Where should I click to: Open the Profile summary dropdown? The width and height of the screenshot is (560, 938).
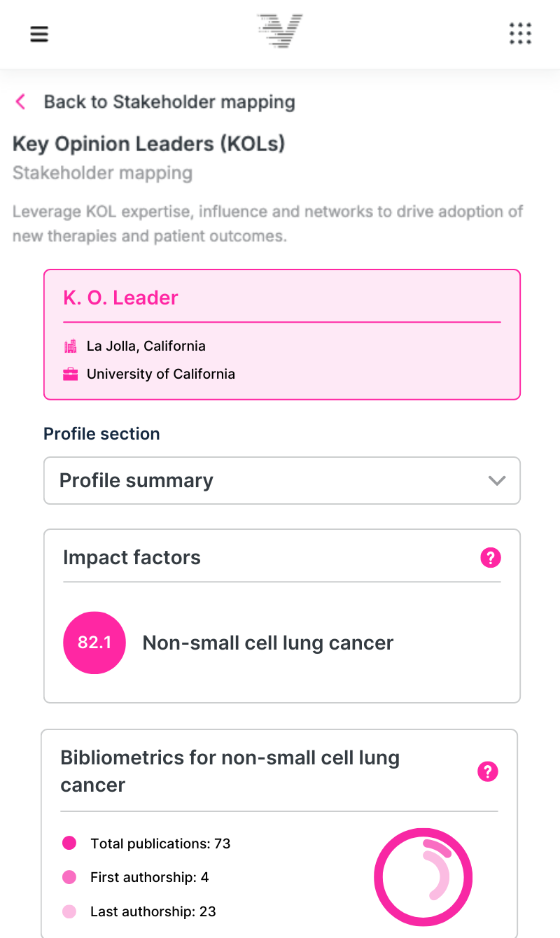[281, 481]
